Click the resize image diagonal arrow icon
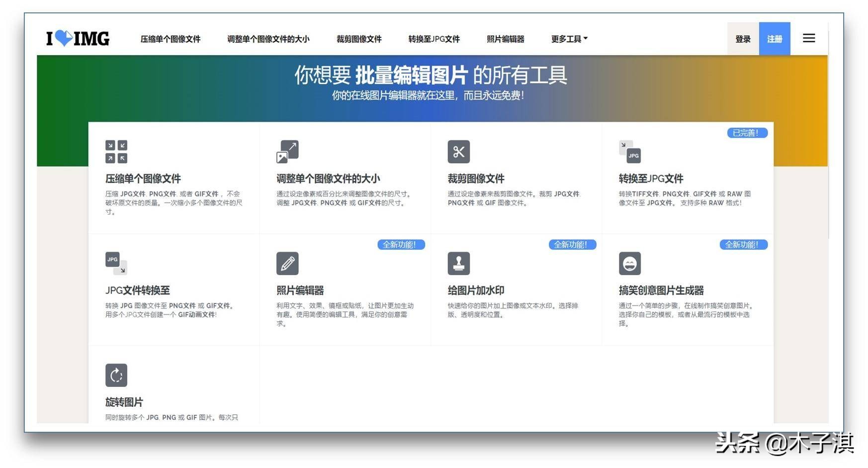Image resolution: width=868 pixels, height=468 pixels. (287, 152)
